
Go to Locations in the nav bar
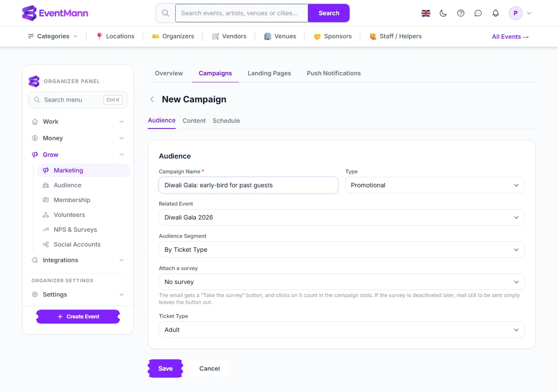click(115, 36)
